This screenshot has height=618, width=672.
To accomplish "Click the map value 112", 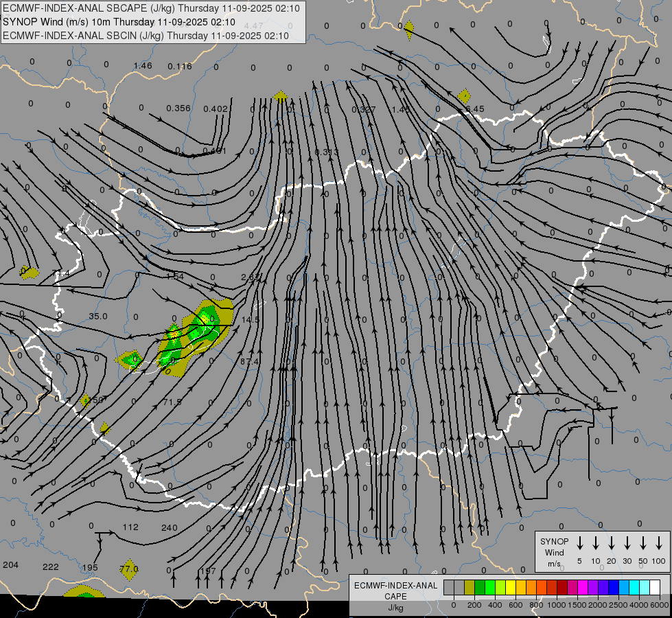I will (130, 527).
